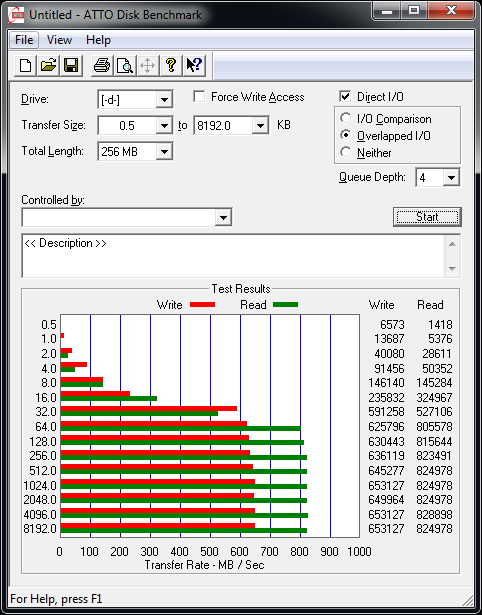
Task: Activate the context help pointer icon
Action: tap(194, 65)
